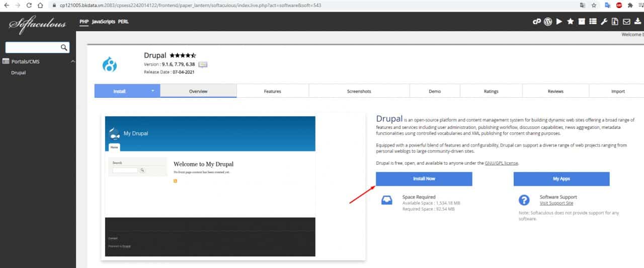644x268 pixels.
Task: Switch to the JavaScripts menu
Action: (104, 22)
